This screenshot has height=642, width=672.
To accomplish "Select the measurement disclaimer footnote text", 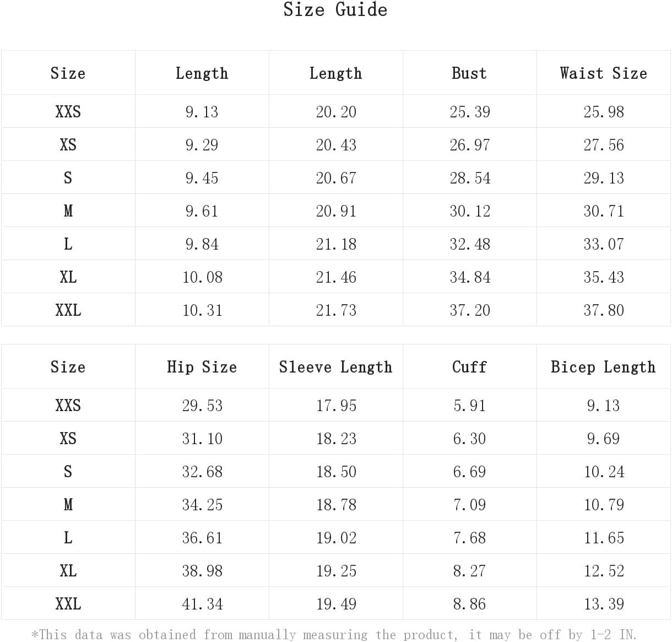I will (x=334, y=634).
